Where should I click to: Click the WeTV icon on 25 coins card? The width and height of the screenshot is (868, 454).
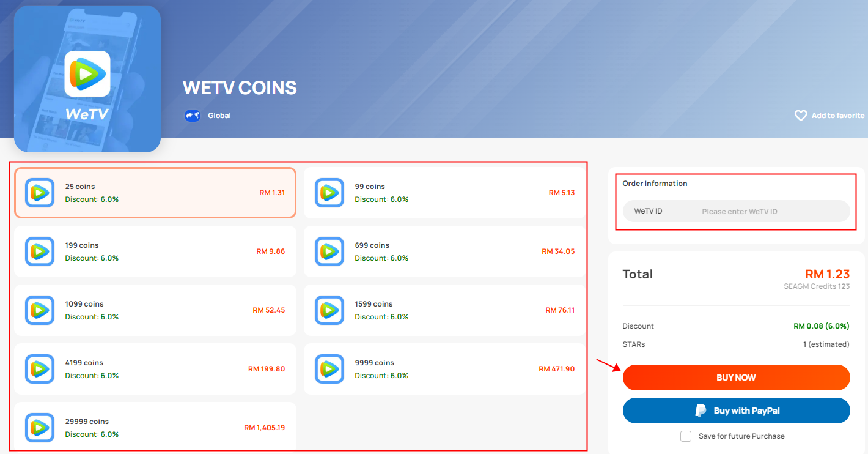click(x=40, y=193)
